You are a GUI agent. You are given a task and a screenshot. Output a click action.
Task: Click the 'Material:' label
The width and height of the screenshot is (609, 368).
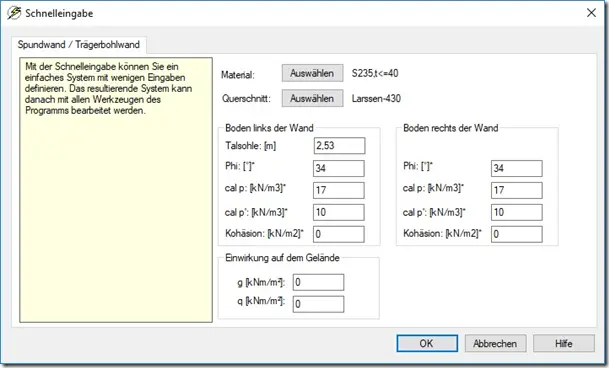(x=238, y=75)
